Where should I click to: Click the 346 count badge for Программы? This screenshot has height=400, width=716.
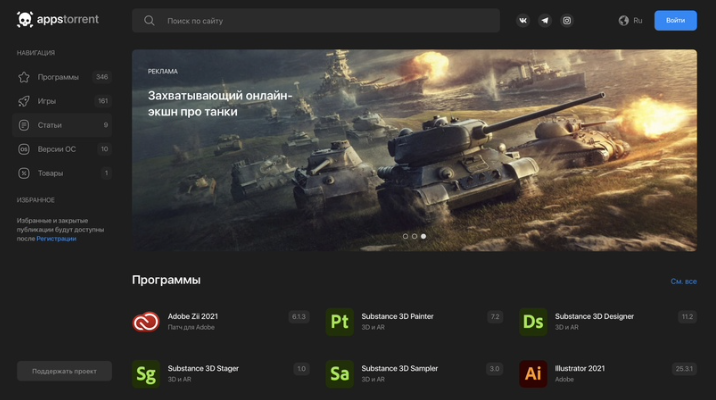tap(102, 77)
